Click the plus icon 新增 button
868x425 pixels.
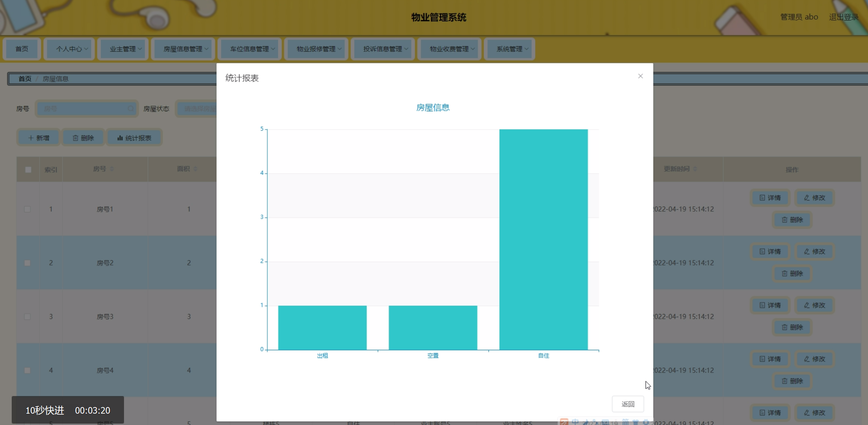[x=39, y=138]
